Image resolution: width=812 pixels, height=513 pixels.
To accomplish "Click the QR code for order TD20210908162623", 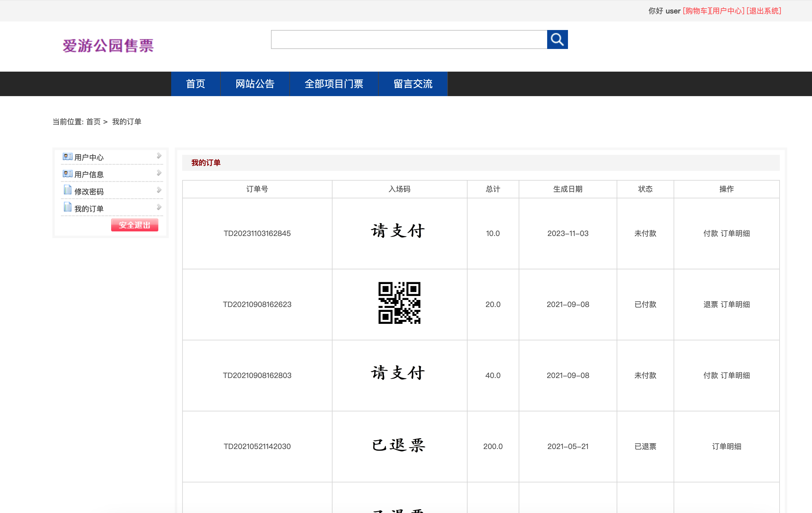I will click(x=400, y=304).
